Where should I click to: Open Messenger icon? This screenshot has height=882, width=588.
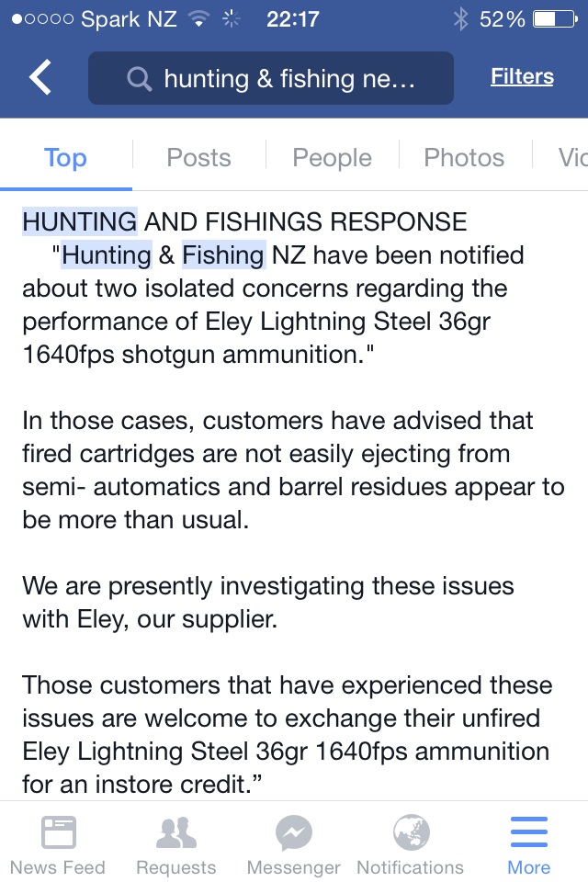coord(294,832)
